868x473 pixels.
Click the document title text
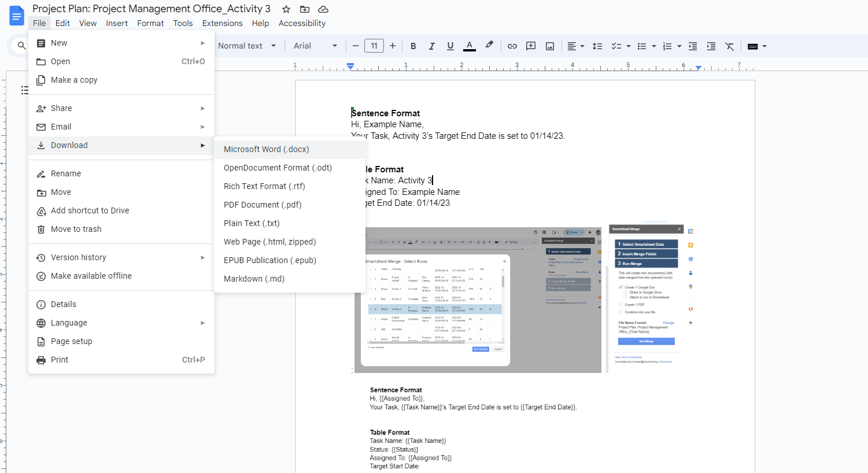(152, 9)
